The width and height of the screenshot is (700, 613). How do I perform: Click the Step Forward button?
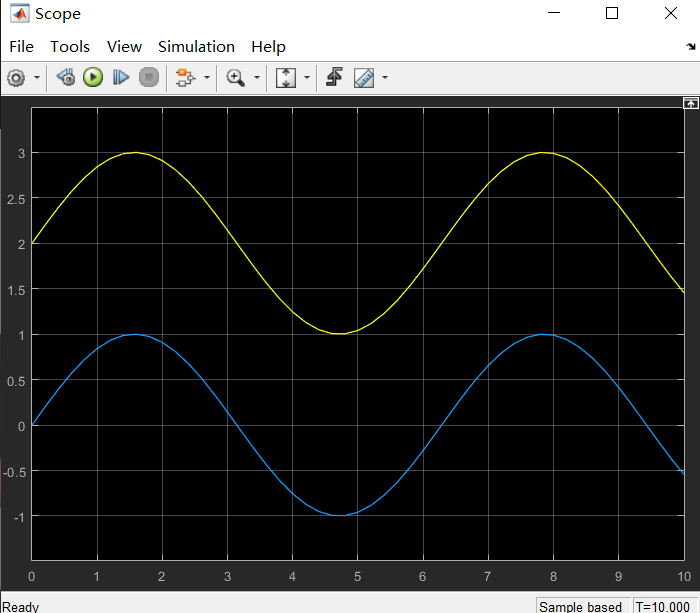pos(121,77)
